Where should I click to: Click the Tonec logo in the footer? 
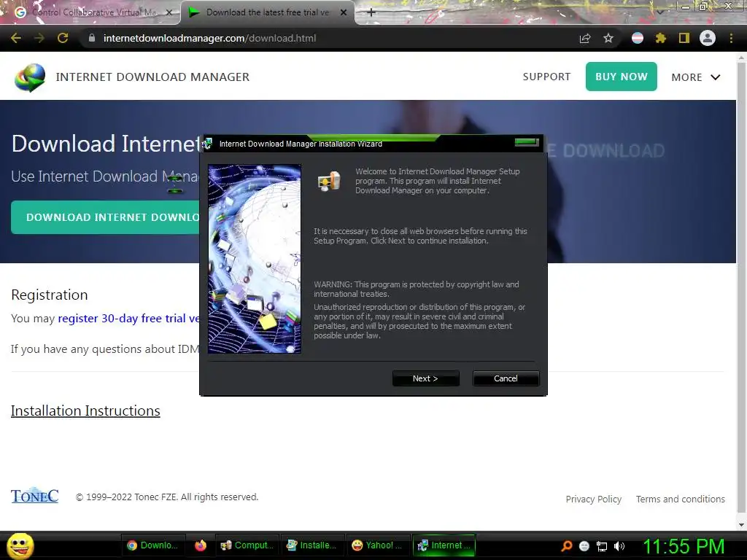(35, 496)
